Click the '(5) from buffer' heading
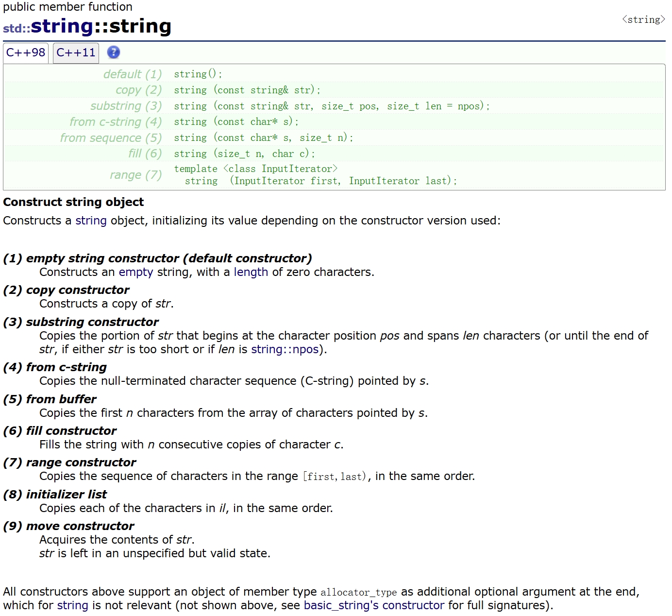The width and height of the screenshot is (672, 616). (x=50, y=399)
